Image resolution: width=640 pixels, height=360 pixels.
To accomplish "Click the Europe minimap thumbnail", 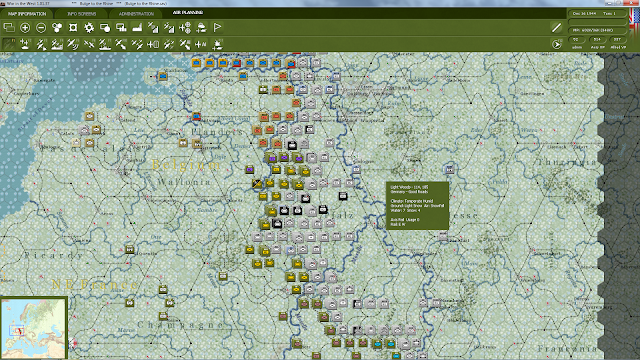I will (x=33, y=328).
